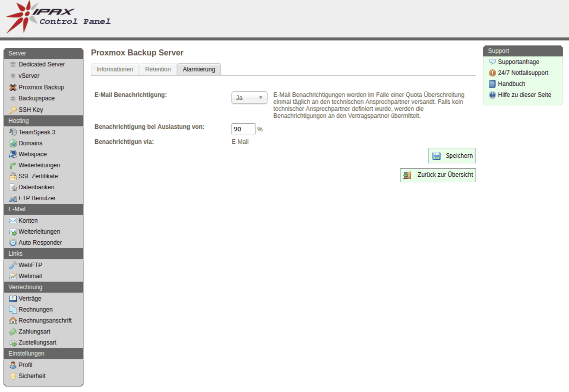Click the 24/7 Notfallsupport warning icon
569x392 pixels.
point(492,73)
